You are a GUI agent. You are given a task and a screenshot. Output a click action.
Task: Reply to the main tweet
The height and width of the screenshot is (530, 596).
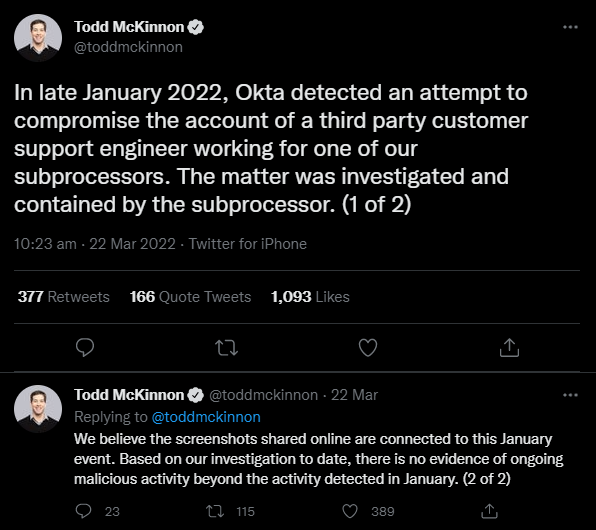click(85, 347)
